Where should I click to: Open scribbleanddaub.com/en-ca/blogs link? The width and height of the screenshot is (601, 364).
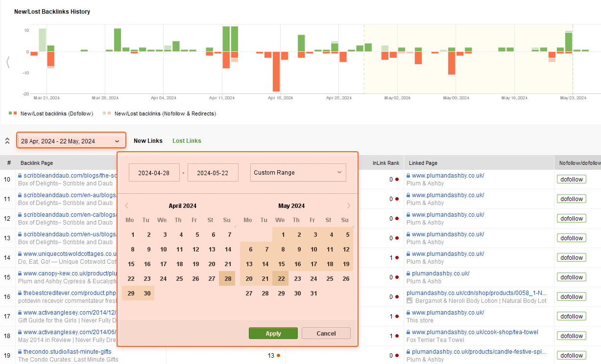tap(70, 215)
